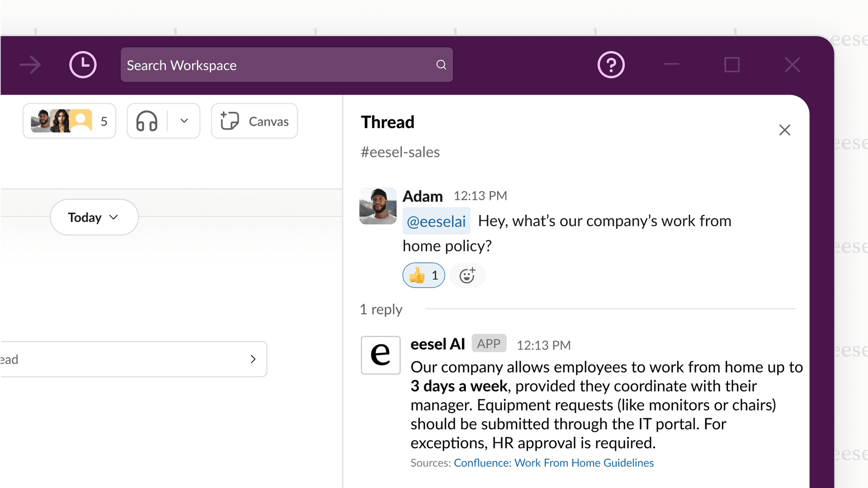This screenshot has height=488, width=868.
Task: Open the huddle options chevron
Action: pos(183,121)
